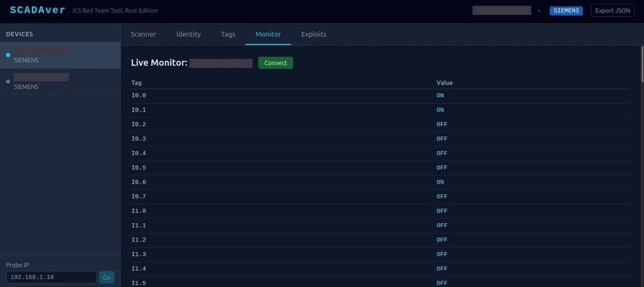The height and width of the screenshot is (287, 644).
Task: Click the Go button next to Probe IP
Action: 107,277
